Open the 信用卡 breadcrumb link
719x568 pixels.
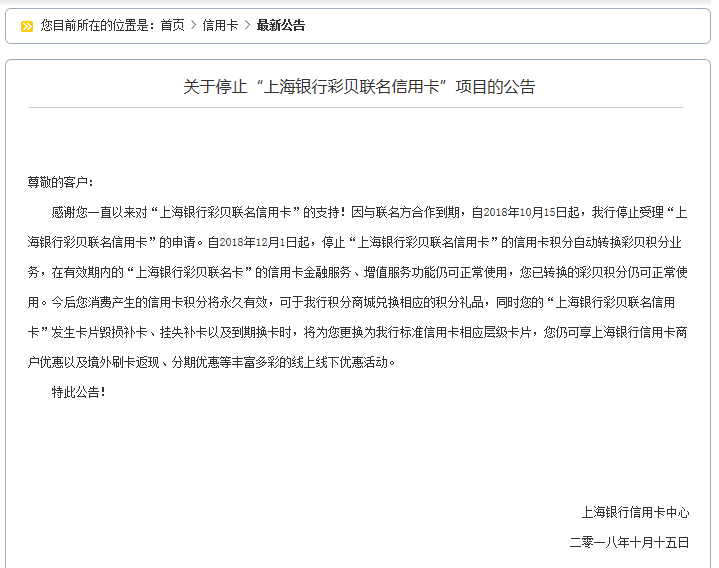click(x=221, y=26)
